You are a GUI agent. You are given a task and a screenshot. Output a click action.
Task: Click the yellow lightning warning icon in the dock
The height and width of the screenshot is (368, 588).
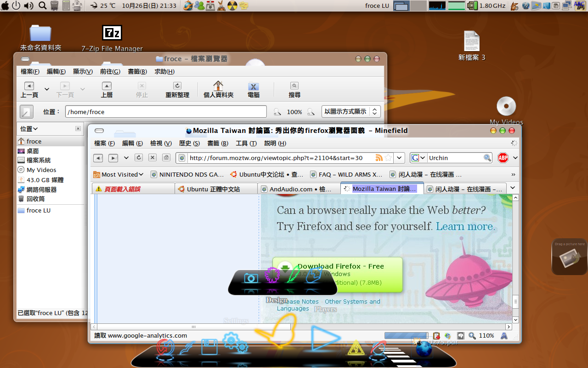356,348
